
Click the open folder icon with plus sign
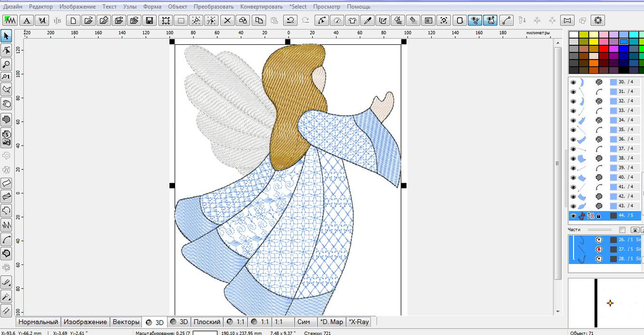tap(104, 21)
